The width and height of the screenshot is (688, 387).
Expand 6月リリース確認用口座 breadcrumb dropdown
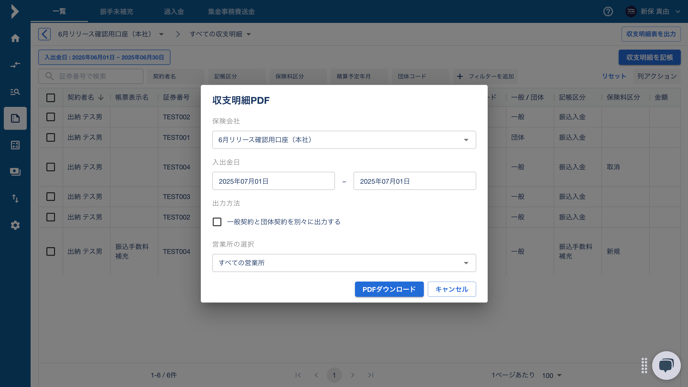pos(161,34)
